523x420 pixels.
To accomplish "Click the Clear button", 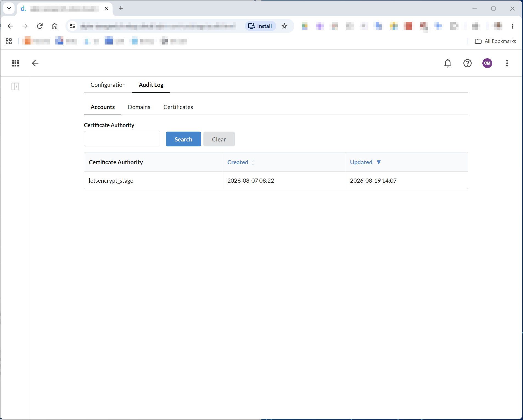I will [x=219, y=139].
